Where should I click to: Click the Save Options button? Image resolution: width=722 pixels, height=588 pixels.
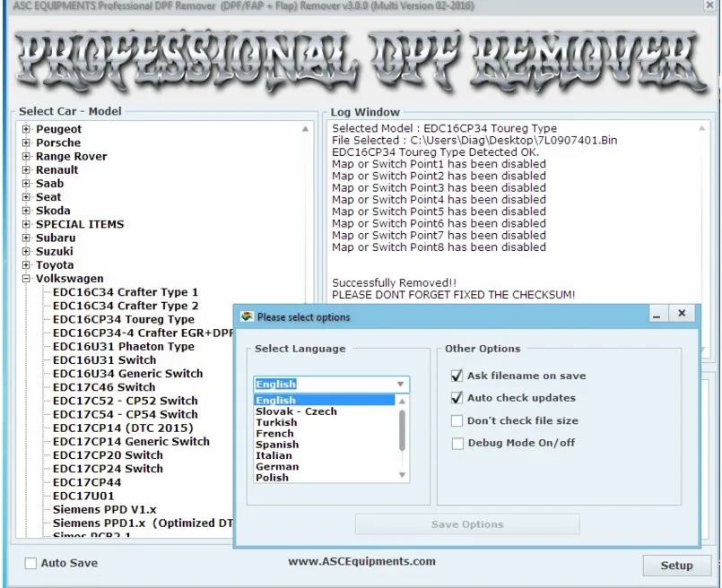pos(467,524)
